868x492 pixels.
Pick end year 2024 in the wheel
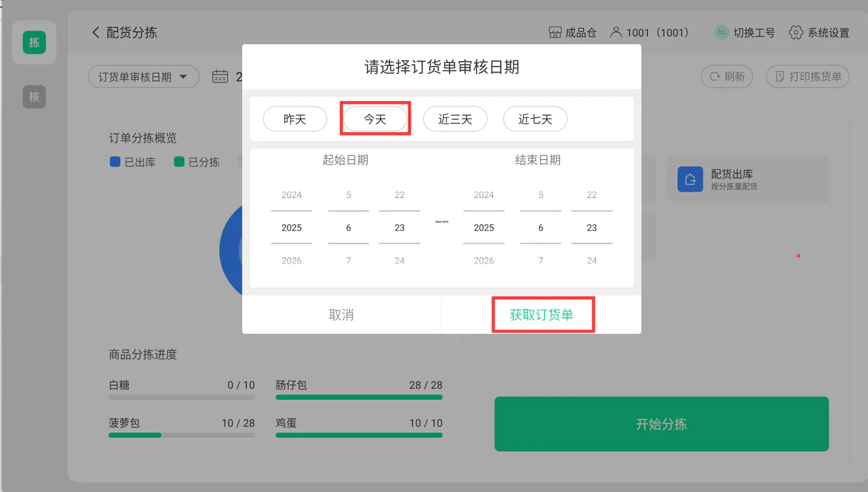click(484, 195)
